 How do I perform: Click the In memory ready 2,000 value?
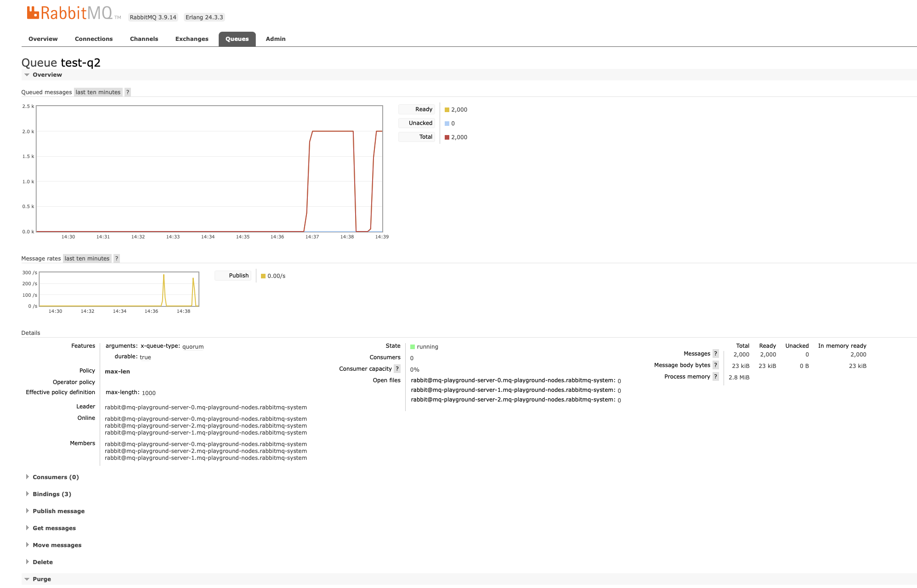pyautogui.click(x=858, y=355)
